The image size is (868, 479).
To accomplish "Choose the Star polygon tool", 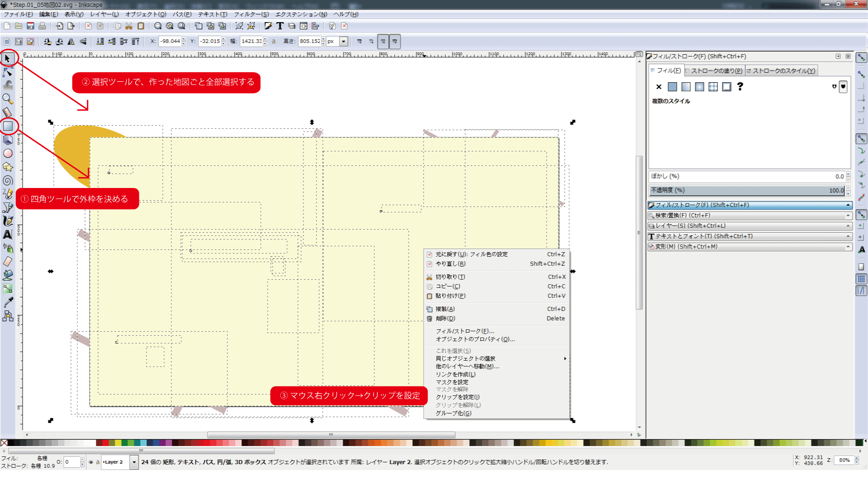I will point(8,167).
